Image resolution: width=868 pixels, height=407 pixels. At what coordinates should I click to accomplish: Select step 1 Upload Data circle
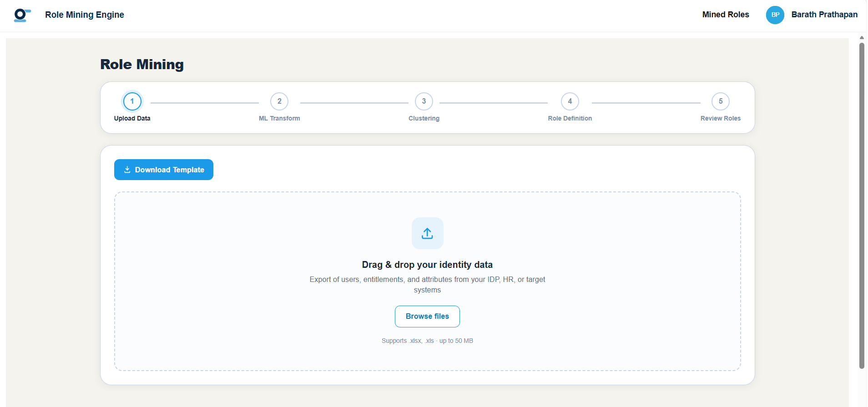tap(132, 101)
